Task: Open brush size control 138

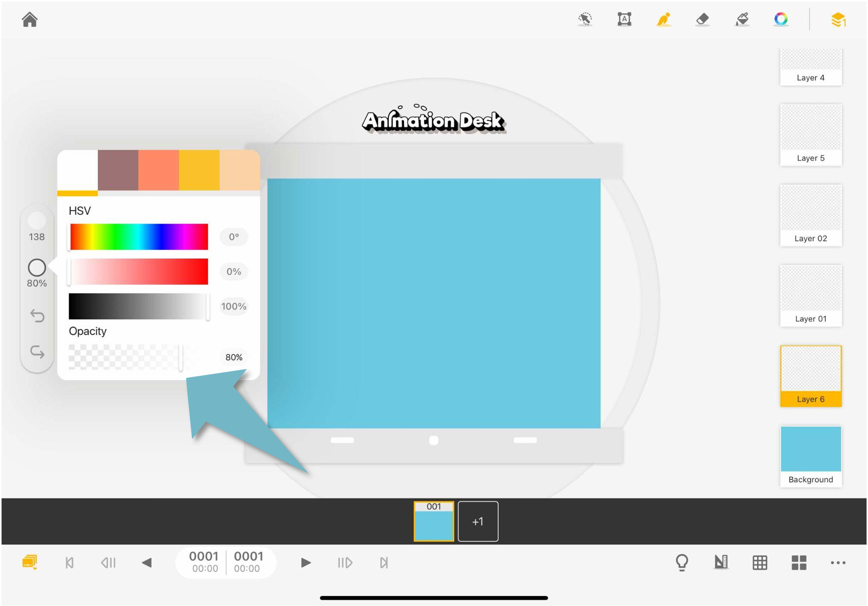Action: pyautogui.click(x=37, y=227)
